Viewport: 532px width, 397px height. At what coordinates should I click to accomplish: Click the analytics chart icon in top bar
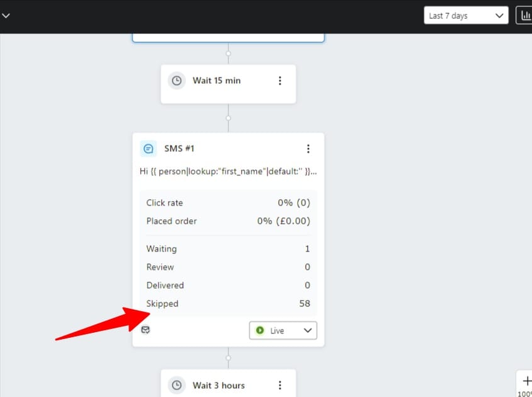[524, 16]
